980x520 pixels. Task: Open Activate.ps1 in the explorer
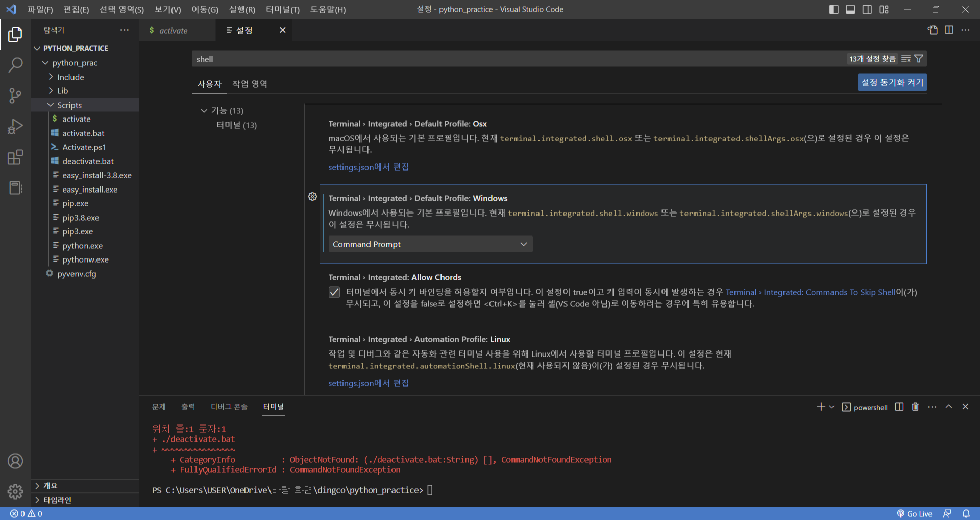coord(84,147)
